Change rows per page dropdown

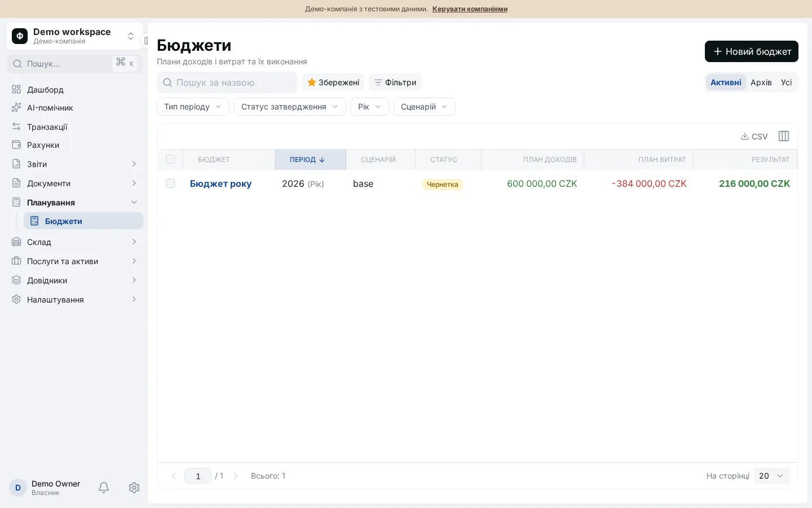click(772, 476)
